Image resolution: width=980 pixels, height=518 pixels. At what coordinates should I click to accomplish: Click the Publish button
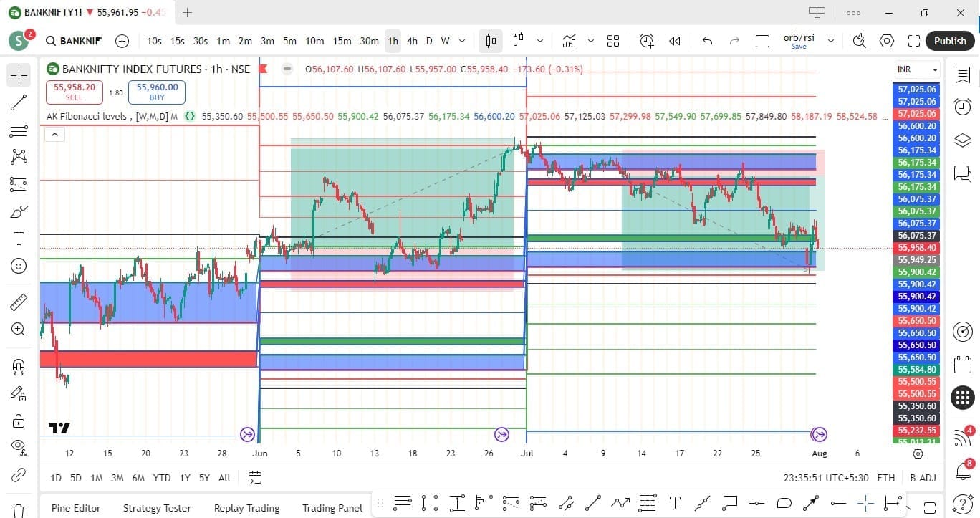950,41
